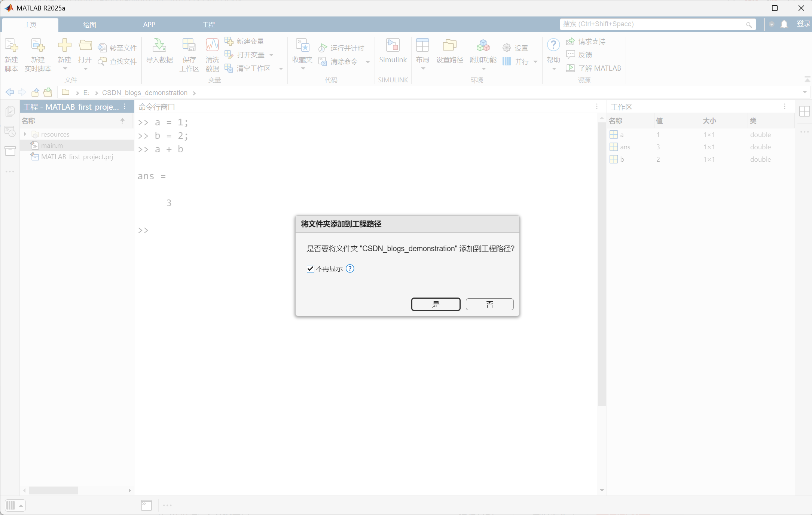Screen dimensions: 812x515
Task: Uncheck the 不再显示 checkbox
Action: [x=310, y=268]
